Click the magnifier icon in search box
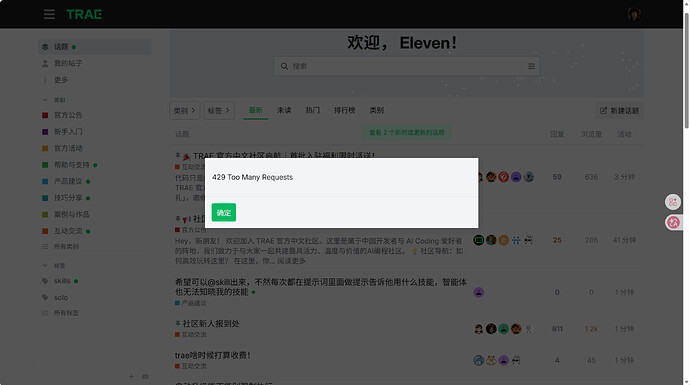Viewport: 690px width, 385px height. [284, 66]
